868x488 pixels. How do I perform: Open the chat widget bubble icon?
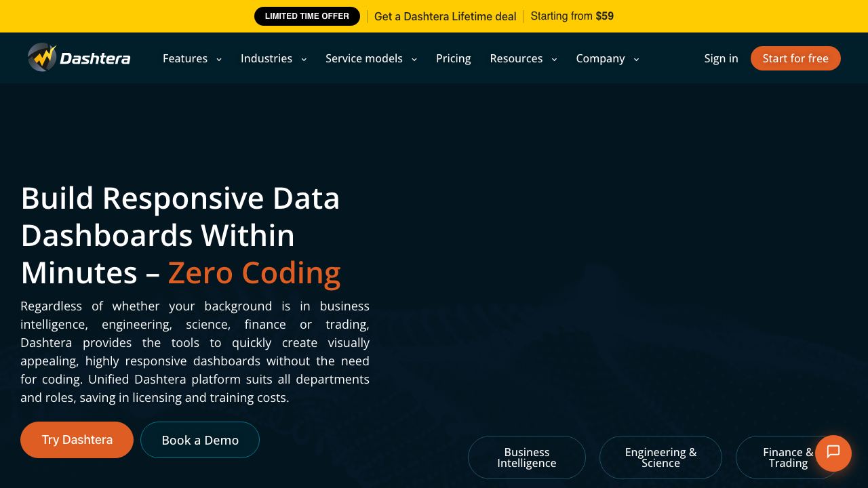(x=833, y=453)
